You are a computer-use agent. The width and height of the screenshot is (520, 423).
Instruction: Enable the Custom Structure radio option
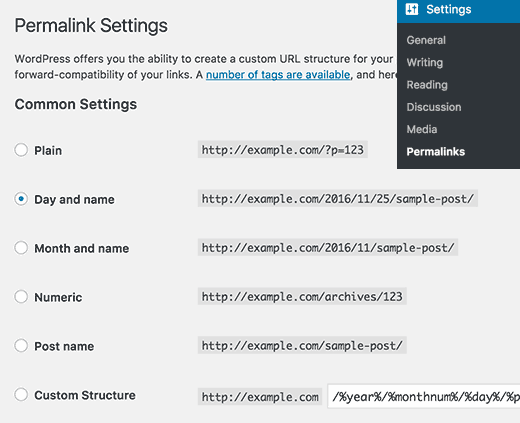point(21,395)
